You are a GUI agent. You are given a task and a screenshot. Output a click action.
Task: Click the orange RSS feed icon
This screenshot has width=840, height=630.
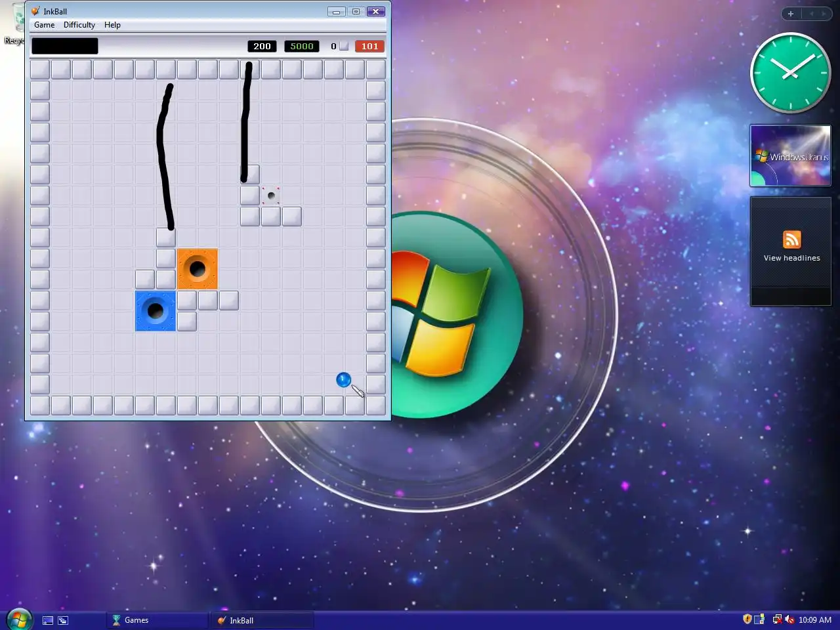tap(792, 240)
